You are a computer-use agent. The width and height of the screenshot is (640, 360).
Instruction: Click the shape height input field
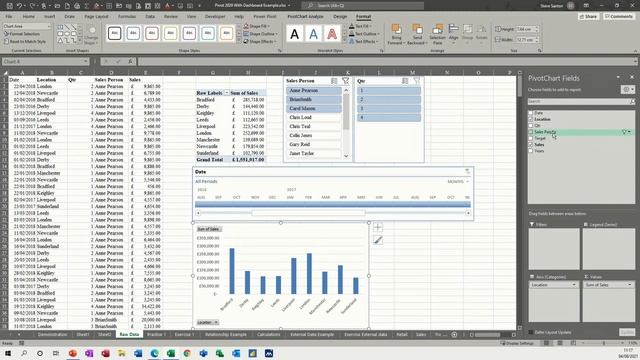pos(525,29)
